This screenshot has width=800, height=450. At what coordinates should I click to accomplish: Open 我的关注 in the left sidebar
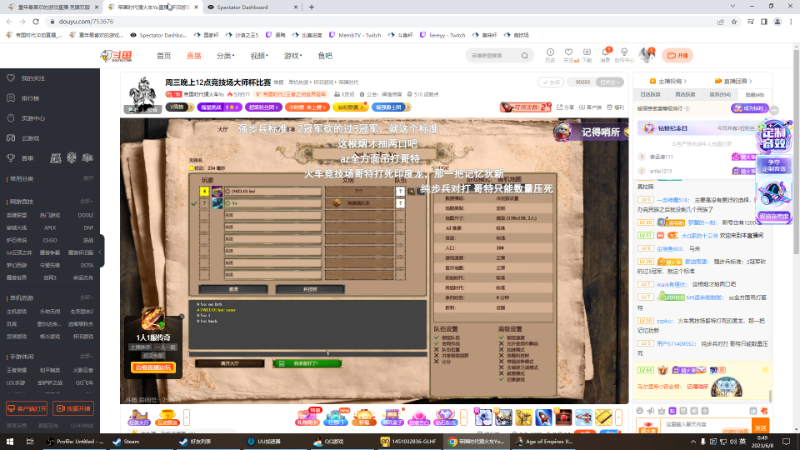33,79
